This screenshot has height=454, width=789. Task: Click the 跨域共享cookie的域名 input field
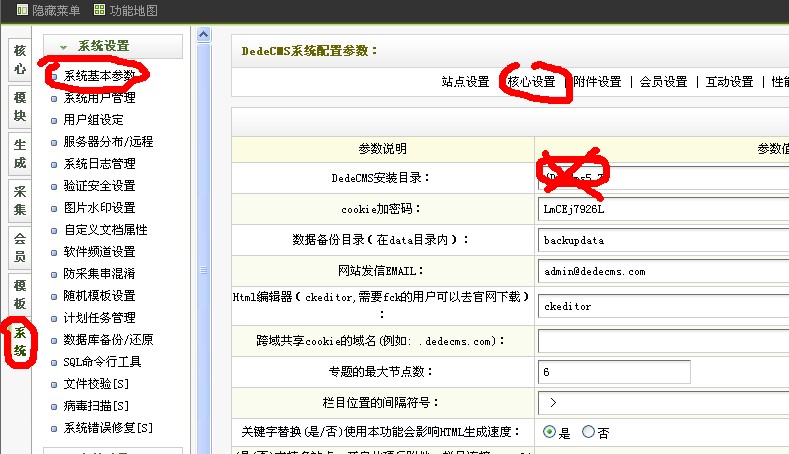(663, 341)
